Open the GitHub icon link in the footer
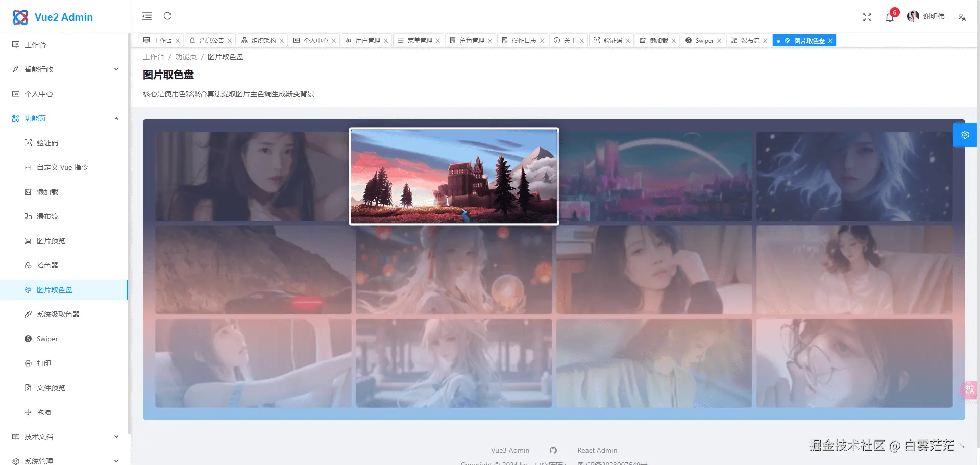This screenshot has width=980, height=465. [553, 450]
